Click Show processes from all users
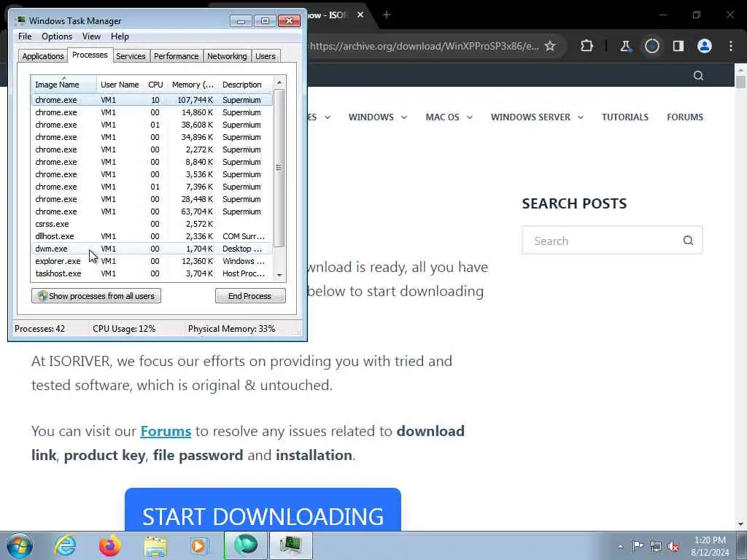This screenshot has width=747, height=560. [x=96, y=296]
